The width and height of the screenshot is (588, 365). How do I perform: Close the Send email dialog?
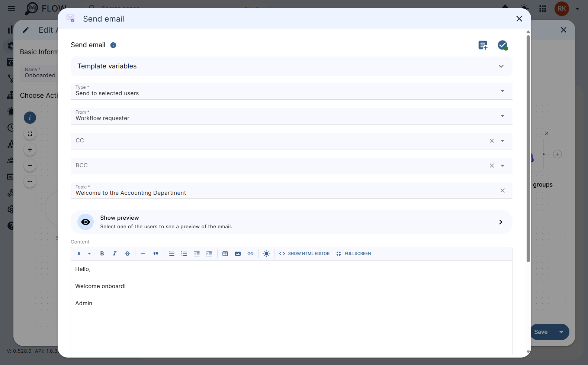(x=519, y=19)
